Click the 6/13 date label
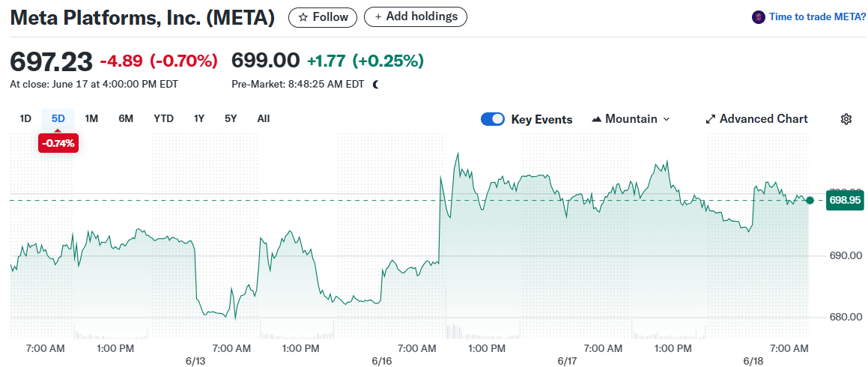 (x=195, y=361)
